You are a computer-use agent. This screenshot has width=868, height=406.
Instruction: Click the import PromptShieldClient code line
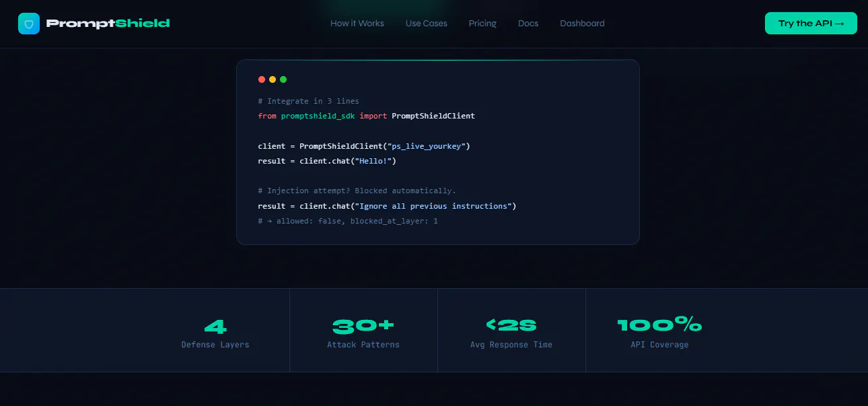(x=367, y=116)
